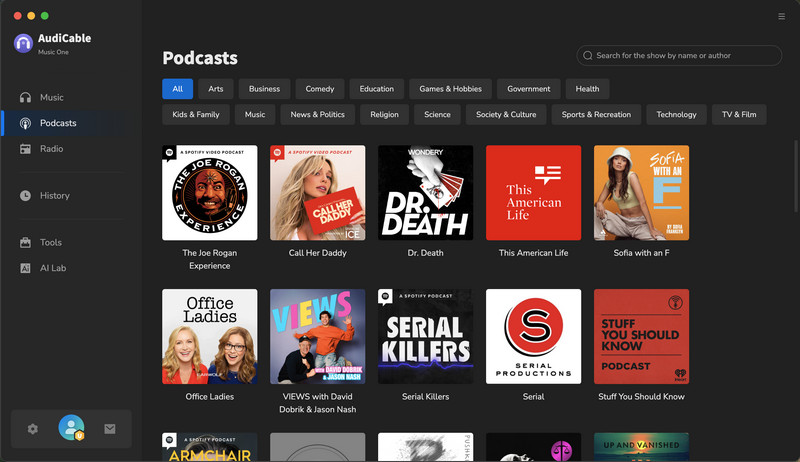Filter podcasts by Religion
Screen dimensions: 800x462
384,115
